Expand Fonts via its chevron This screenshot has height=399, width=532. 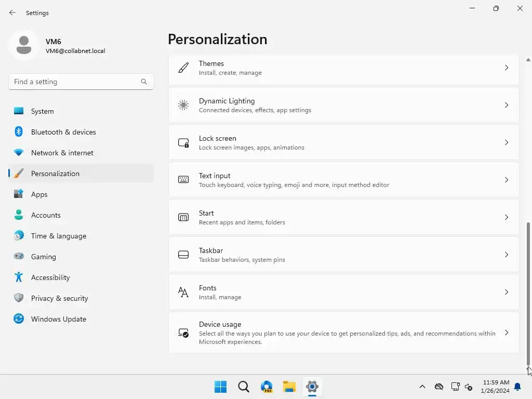[x=506, y=292]
